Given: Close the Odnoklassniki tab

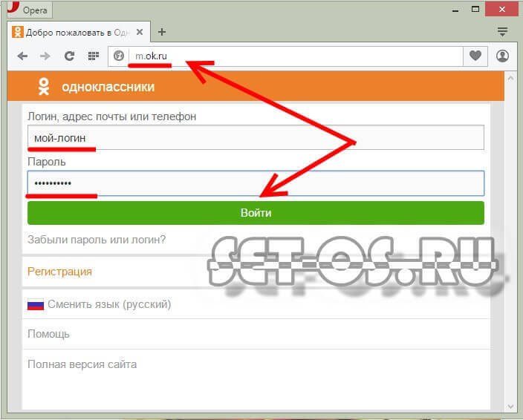Looking at the screenshot, I should [x=140, y=32].
